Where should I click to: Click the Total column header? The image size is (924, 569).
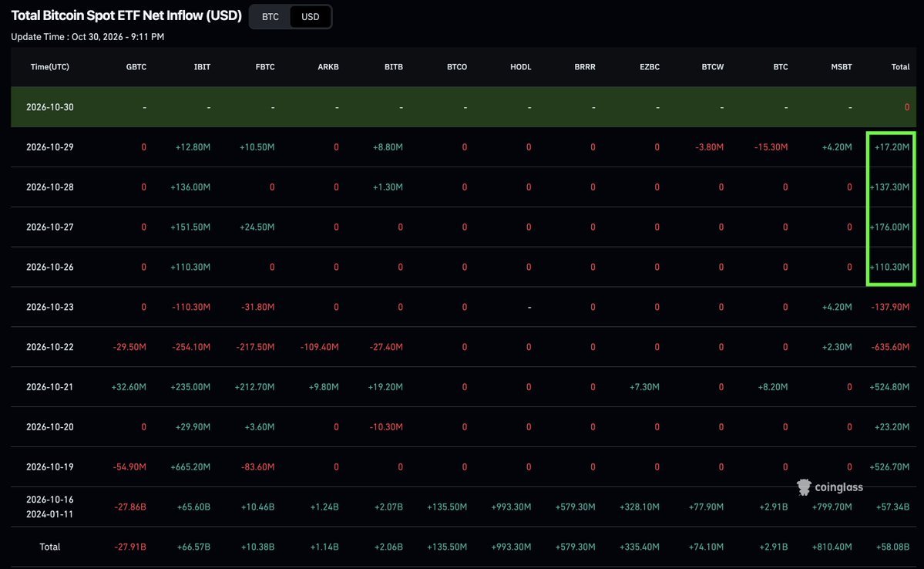(900, 66)
